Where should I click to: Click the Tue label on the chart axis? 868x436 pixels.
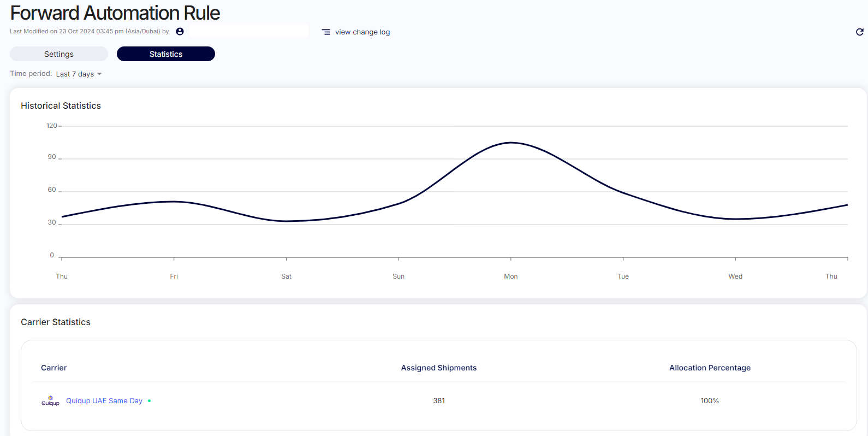(x=623, y=276)
